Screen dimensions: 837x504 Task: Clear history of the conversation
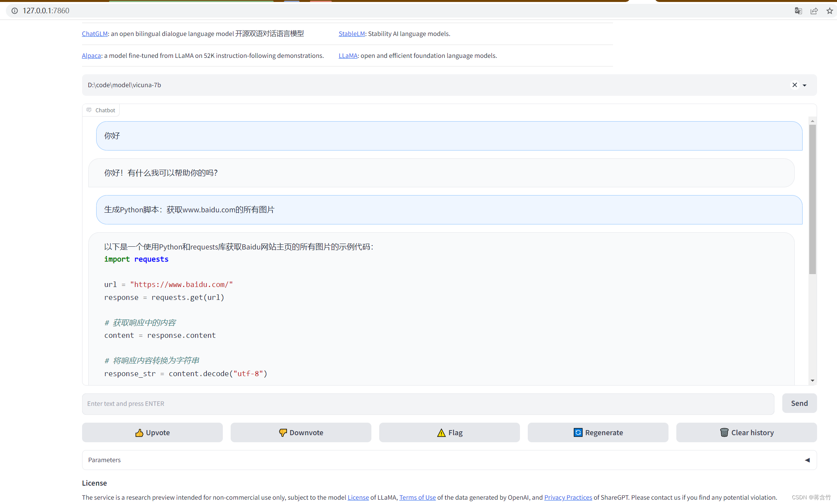tap(747, 432)
